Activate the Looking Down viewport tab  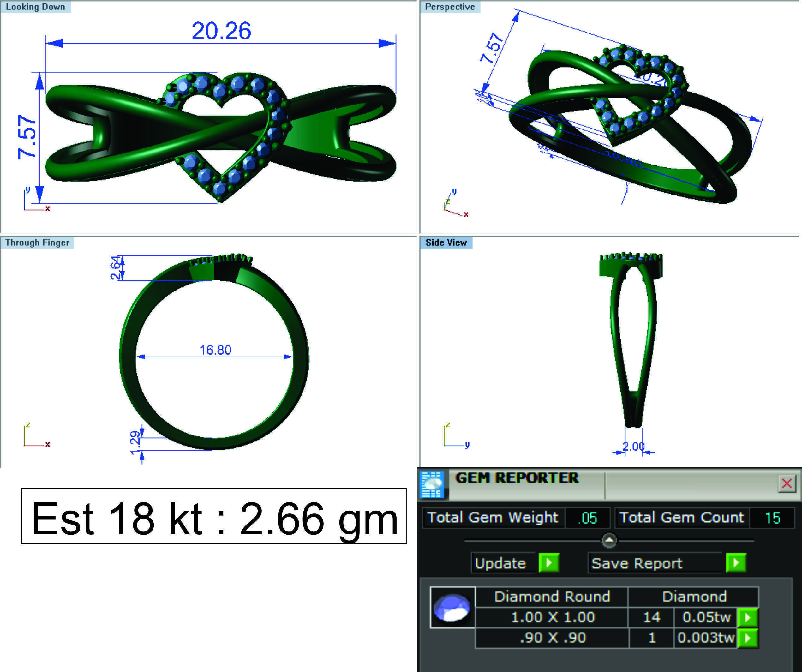pyautogui.click(x=35, y=7)
